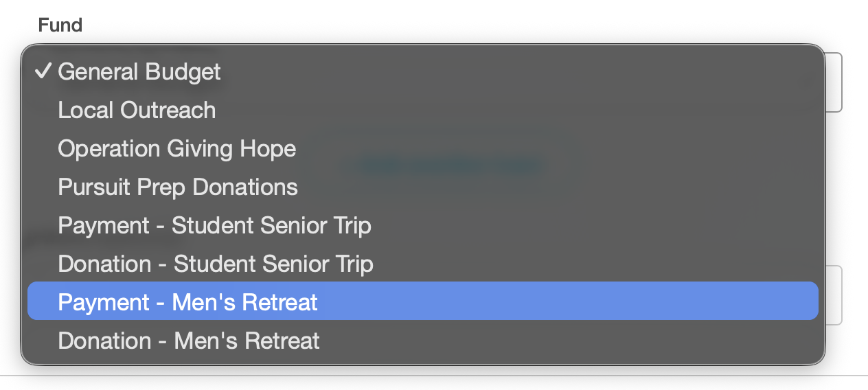The image size is (868, 390).
Task: Pick the Student Senior Trip donation entry
Action: 216,264
